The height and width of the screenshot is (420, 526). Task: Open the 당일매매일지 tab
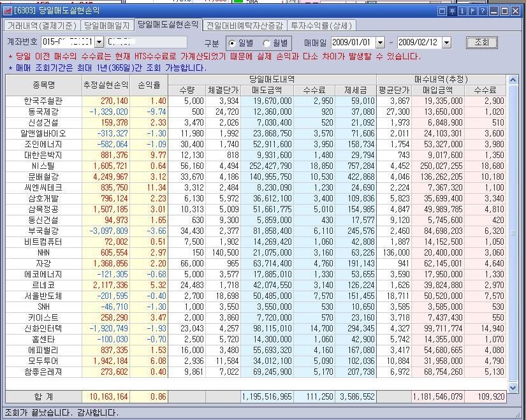point(106,25)
